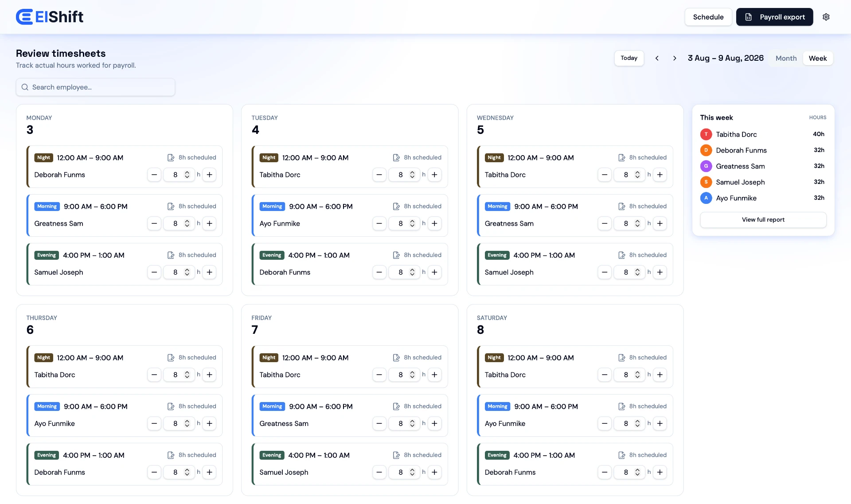The width and height of the screenshot is (851, 504).
Task: Click hours spinner for Saturday Morning Ayo Funmike
Action: [637, 423]
